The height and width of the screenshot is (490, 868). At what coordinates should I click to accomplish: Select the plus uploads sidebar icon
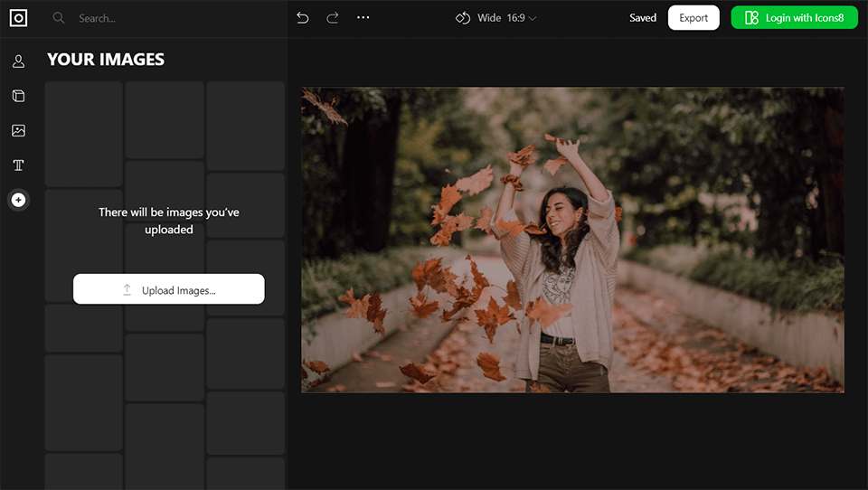click(x=18, y=200)
